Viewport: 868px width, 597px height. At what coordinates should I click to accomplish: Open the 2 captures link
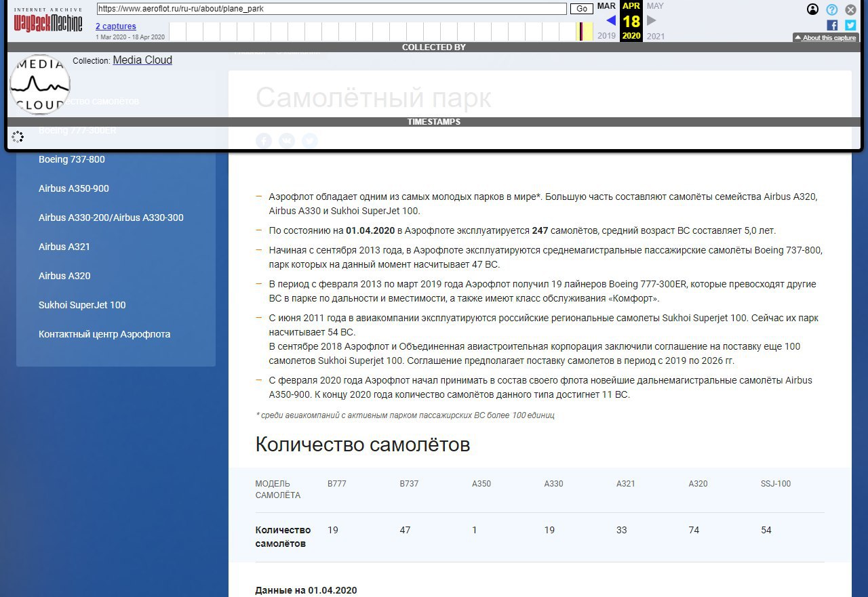point(115,26)
